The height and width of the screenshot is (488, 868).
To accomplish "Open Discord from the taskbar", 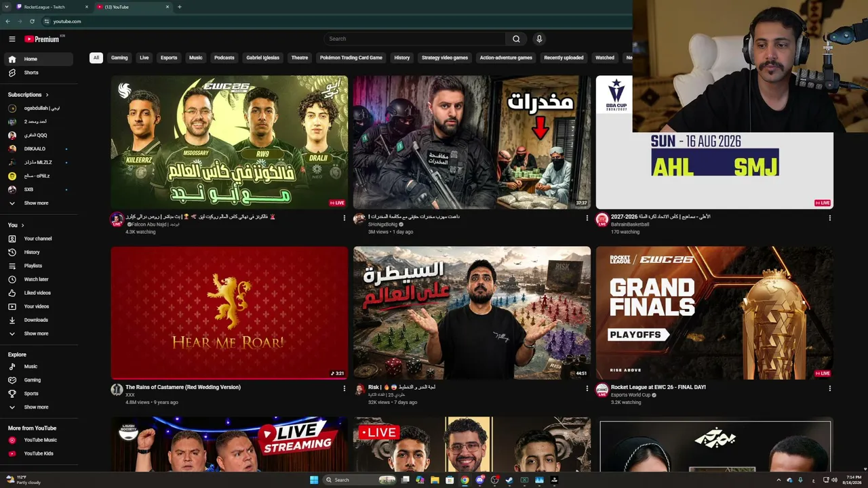I will [479, 480].
